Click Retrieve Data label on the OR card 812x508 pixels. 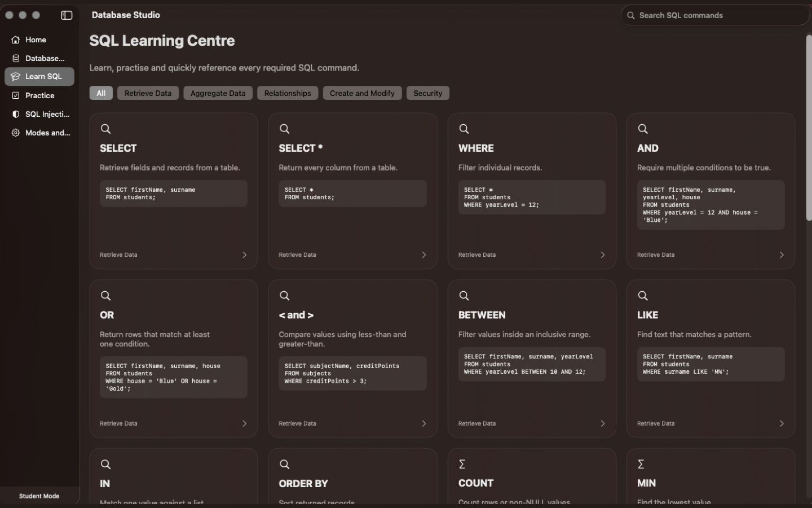[x=118, y=423]
